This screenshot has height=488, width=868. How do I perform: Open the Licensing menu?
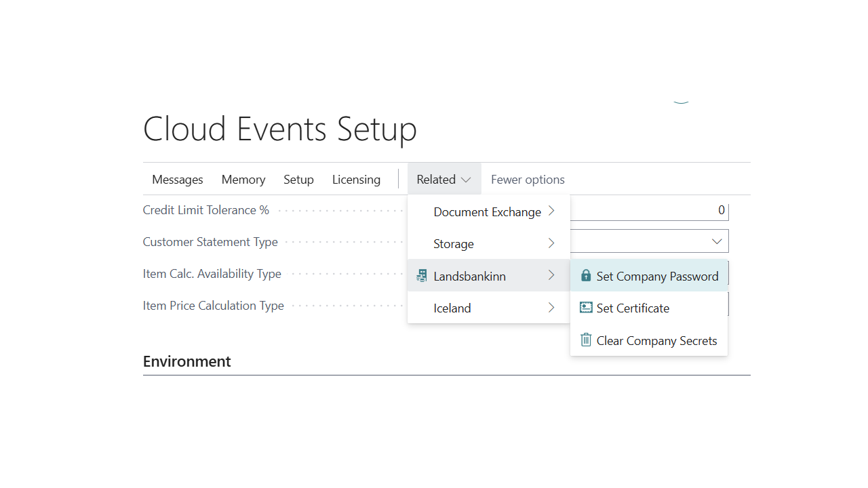(356, 180)
